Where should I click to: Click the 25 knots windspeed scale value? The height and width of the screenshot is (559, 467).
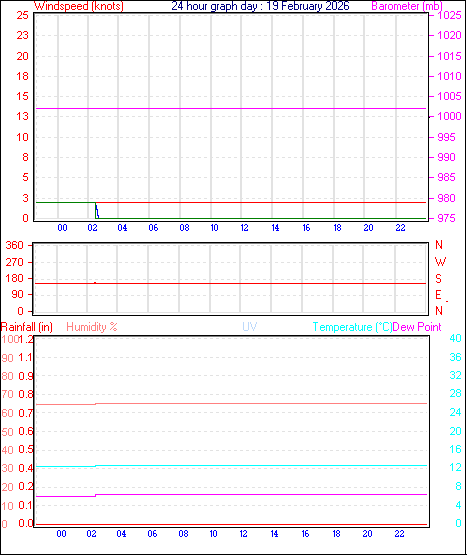[22, 15]
